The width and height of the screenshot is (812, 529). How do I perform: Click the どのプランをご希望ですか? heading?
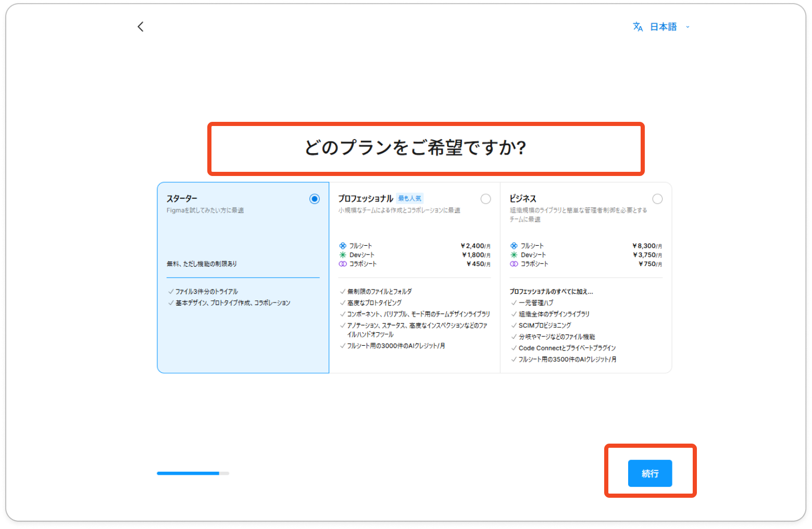[x=415, y=148]
